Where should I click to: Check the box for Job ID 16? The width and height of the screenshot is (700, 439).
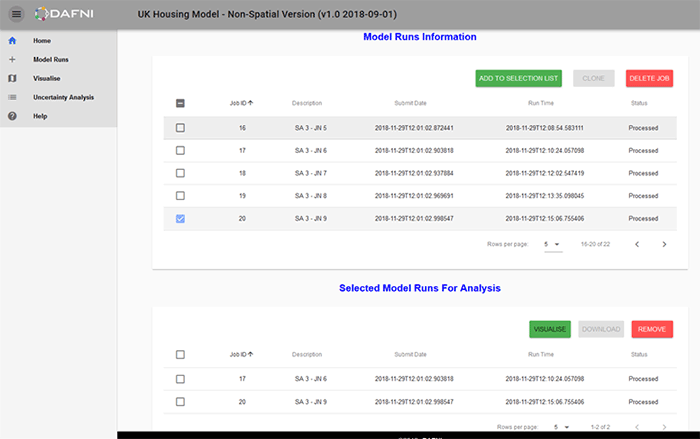pos(180,128)
